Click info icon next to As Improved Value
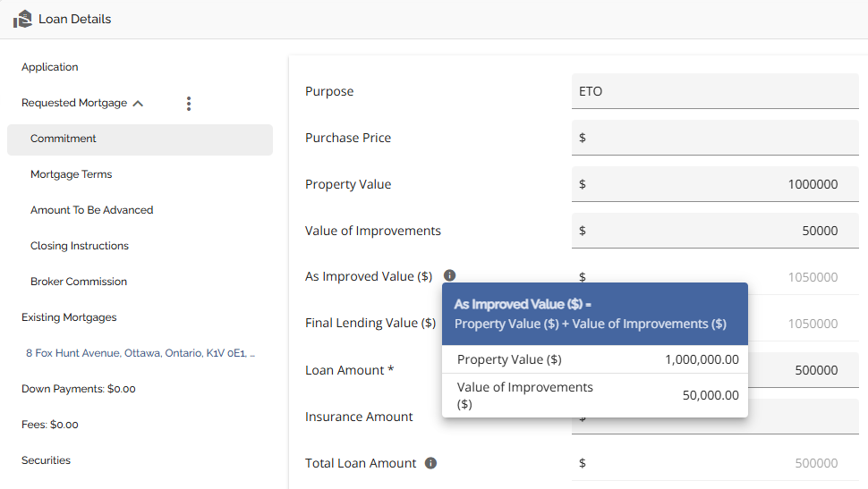The image size is (868, 489). coord(450,276)
